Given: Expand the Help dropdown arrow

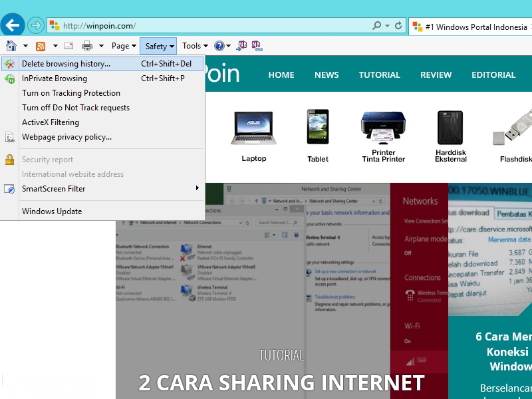Looking at the screenshot, I should (x=228, y=46).
